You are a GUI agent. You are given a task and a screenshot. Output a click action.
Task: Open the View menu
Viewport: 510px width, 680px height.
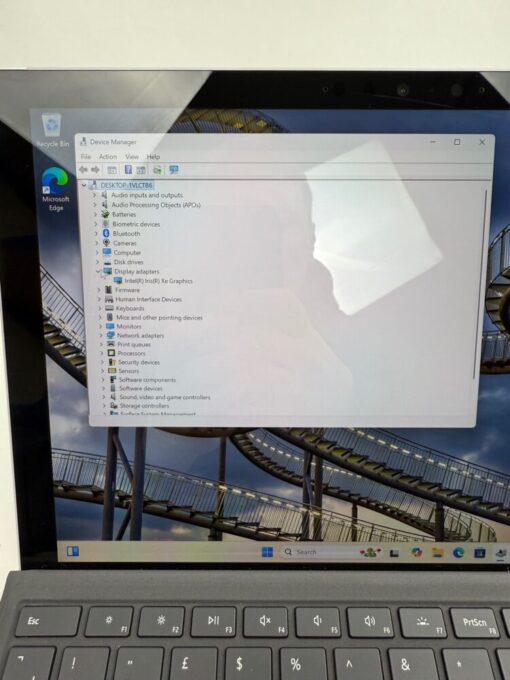point(132,157)
